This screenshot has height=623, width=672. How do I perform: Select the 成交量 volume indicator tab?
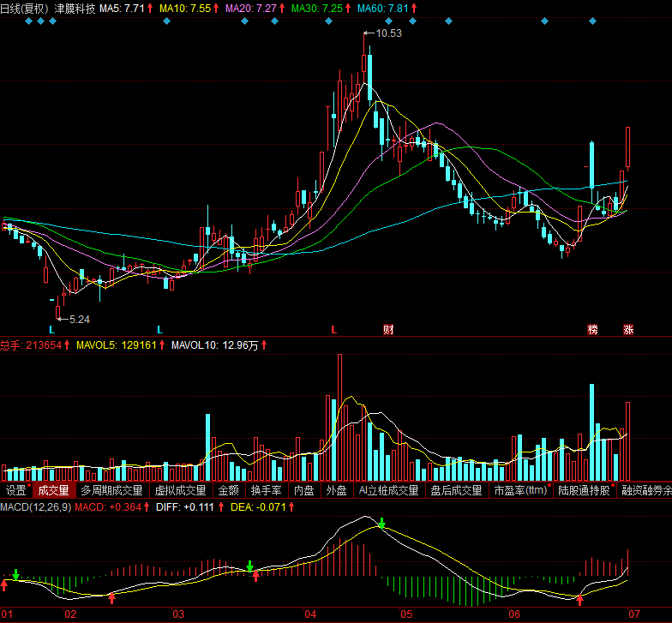(53, 491)
